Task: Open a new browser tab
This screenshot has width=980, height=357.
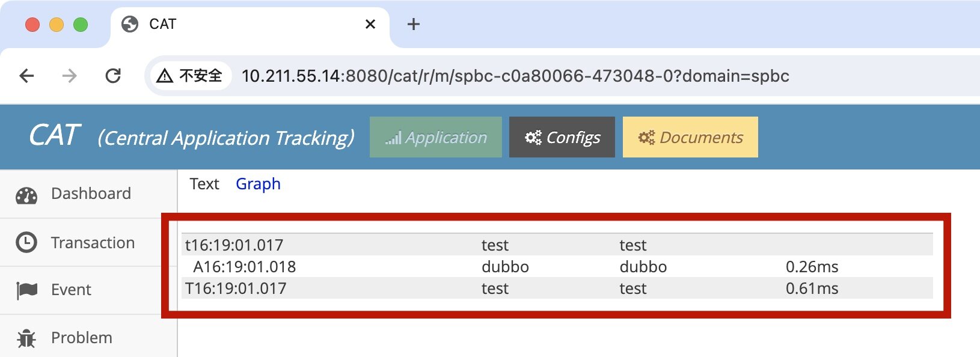Action: (x=414, y=24)
